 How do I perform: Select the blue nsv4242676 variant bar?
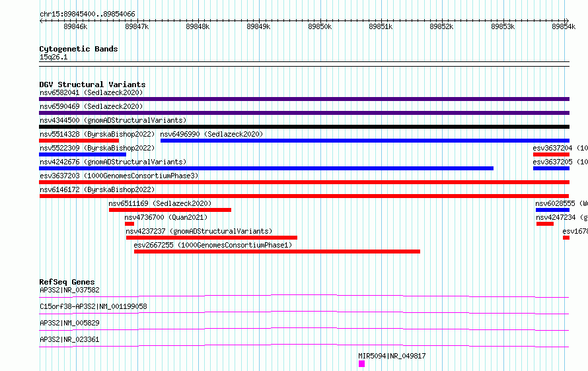click(x=266, y=168)
